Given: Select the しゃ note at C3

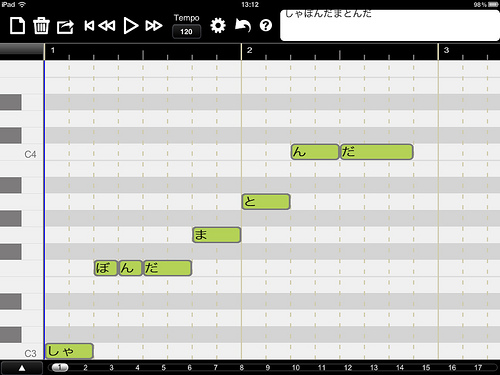Looking at the screenshot, I should pos(69,351).
